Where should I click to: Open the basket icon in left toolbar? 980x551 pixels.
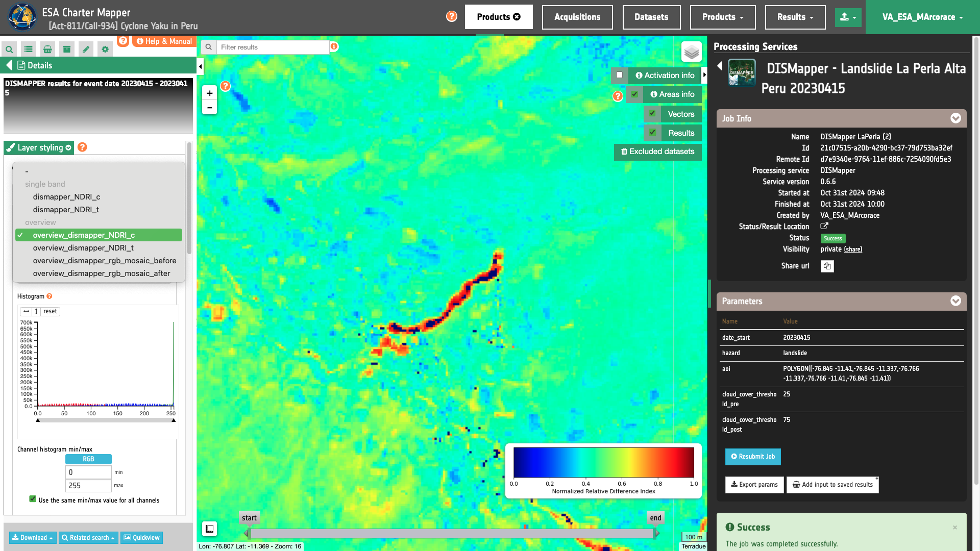(x=47, y=49)
